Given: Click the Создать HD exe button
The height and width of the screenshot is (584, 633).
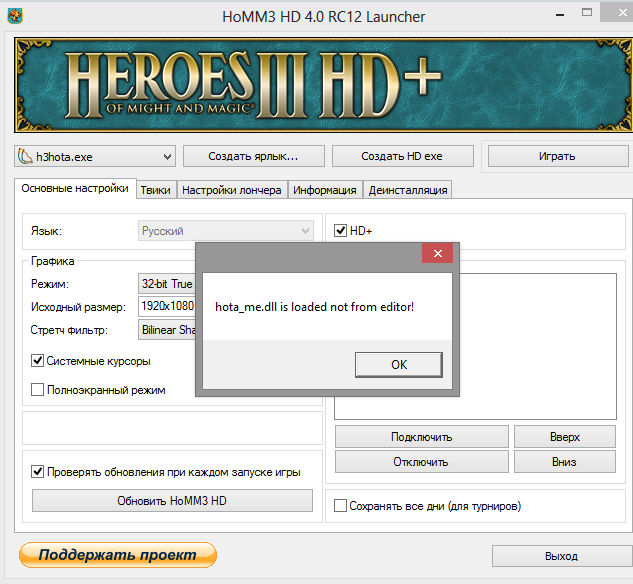Looking at the screenshot, I should point(402,156).
